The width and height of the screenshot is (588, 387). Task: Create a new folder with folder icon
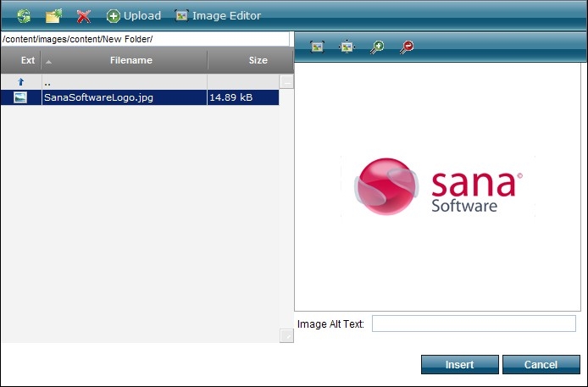click(53, 16)
